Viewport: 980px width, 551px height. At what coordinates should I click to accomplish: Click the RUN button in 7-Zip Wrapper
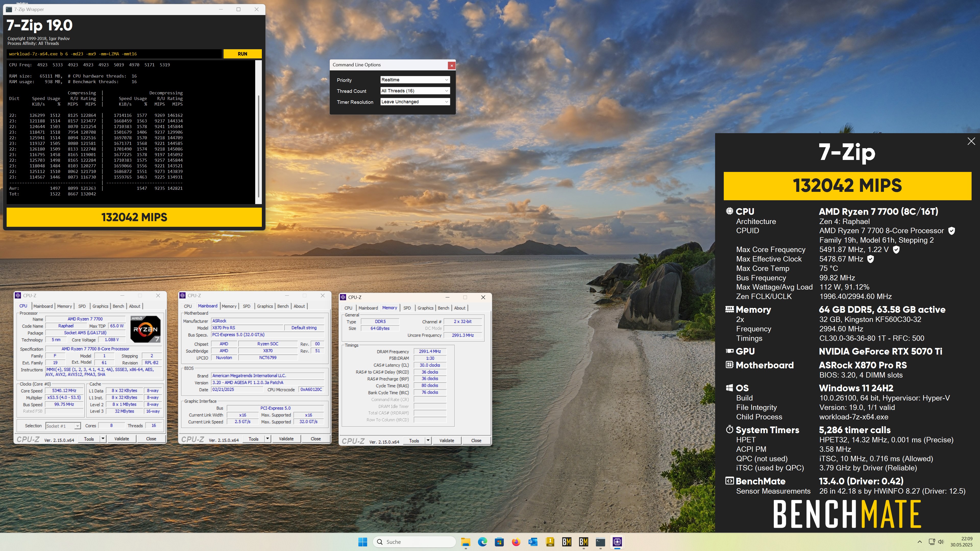[242, 54]
